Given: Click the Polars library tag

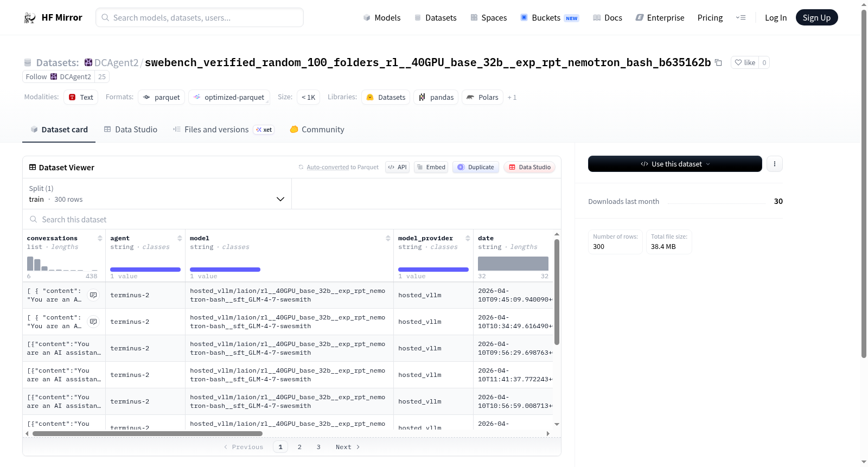Looking at the screenshot, I should [482, 97].
